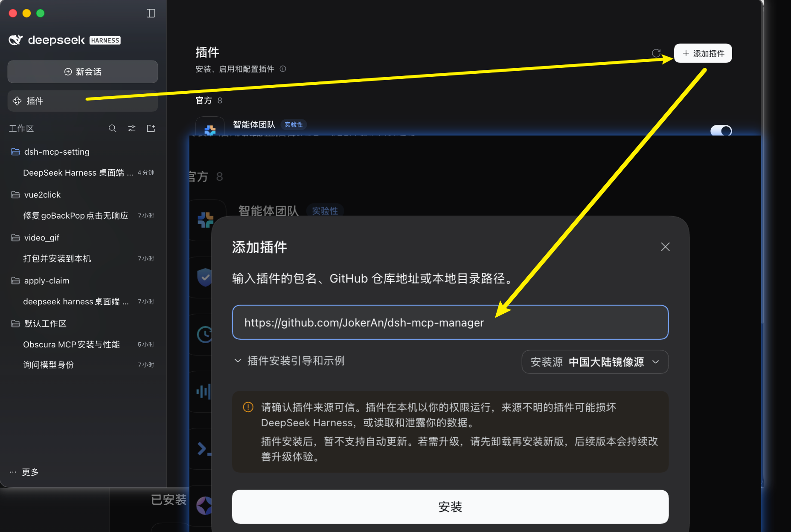This screenshot has width=791, height=532.
Task: Click the 安装 button
Action: [x=450, y=507]
